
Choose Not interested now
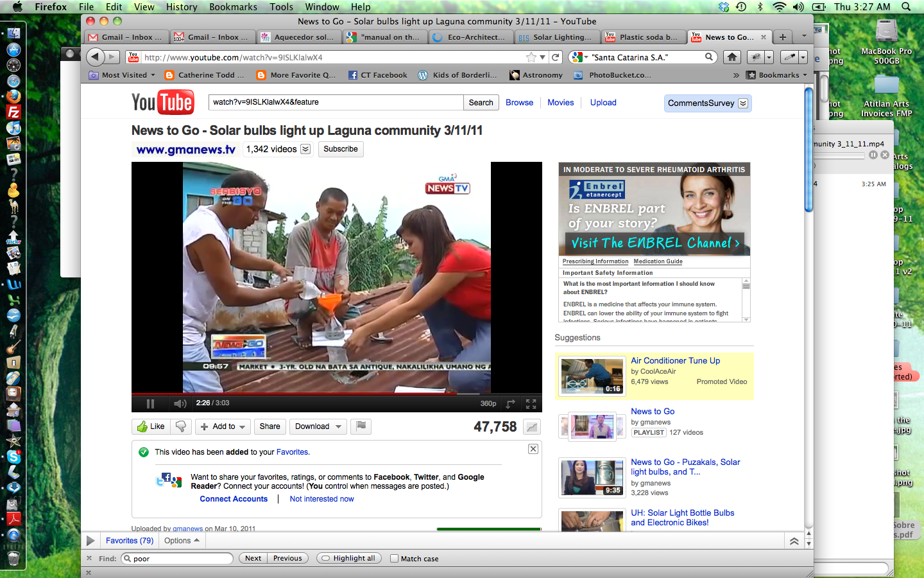[x=321, y=499]
